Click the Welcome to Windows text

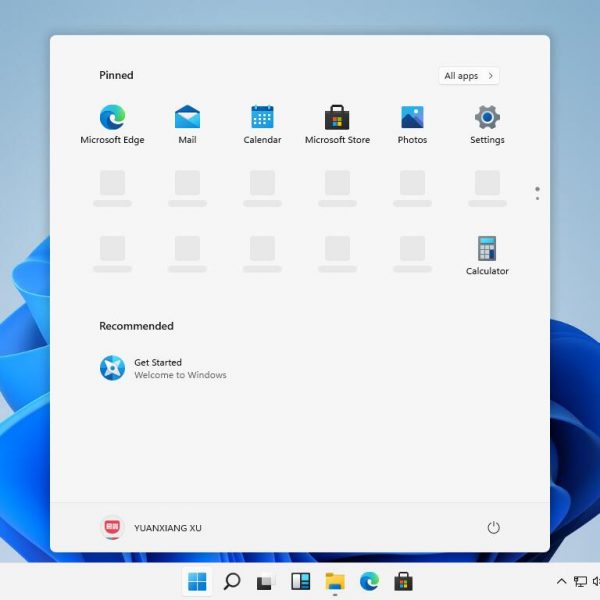coord(180,375)
